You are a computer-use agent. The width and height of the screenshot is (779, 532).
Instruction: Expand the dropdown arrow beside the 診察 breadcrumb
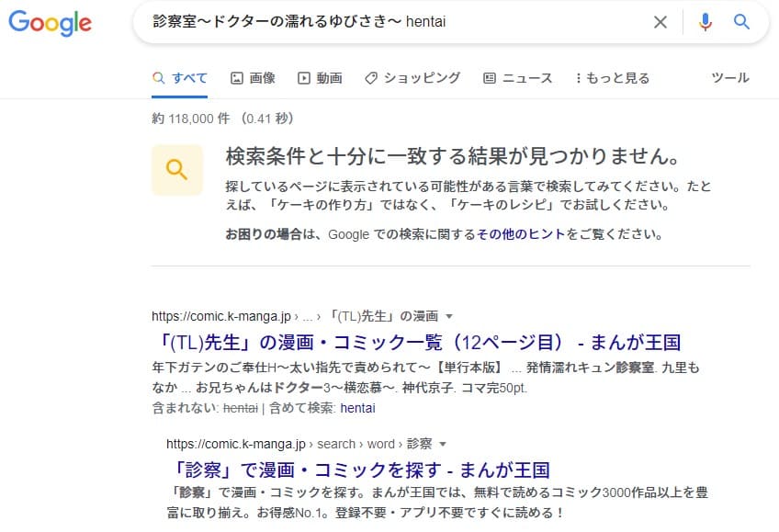click(443, 444)
